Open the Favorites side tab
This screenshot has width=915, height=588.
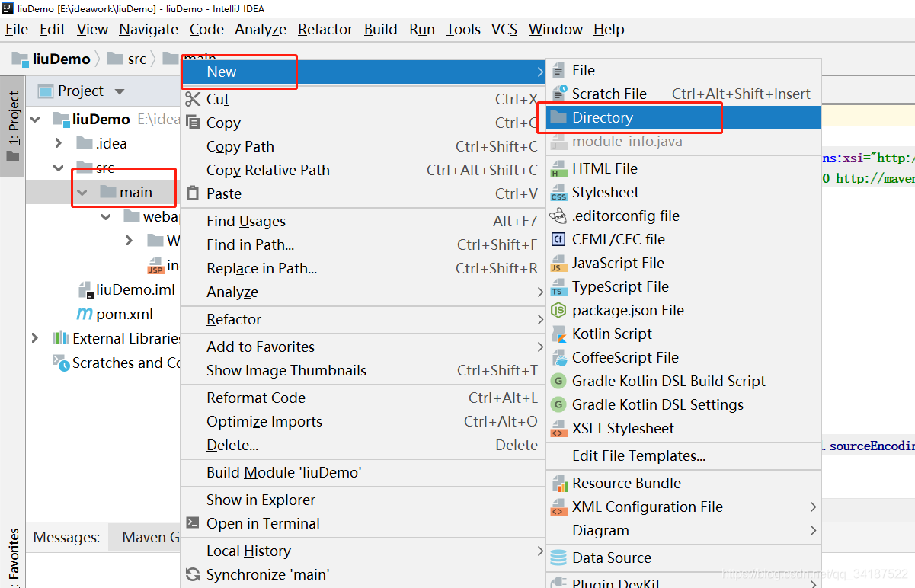pos(13,558)
